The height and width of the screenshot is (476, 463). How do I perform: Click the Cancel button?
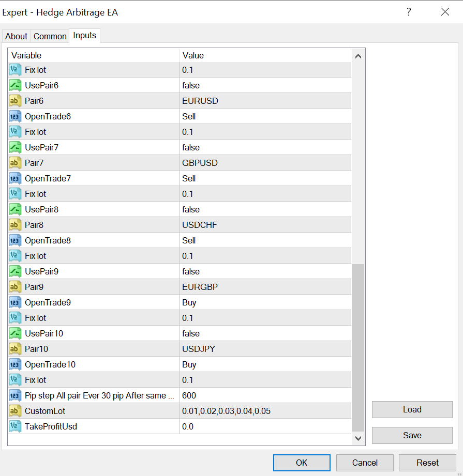click(365, 463)
